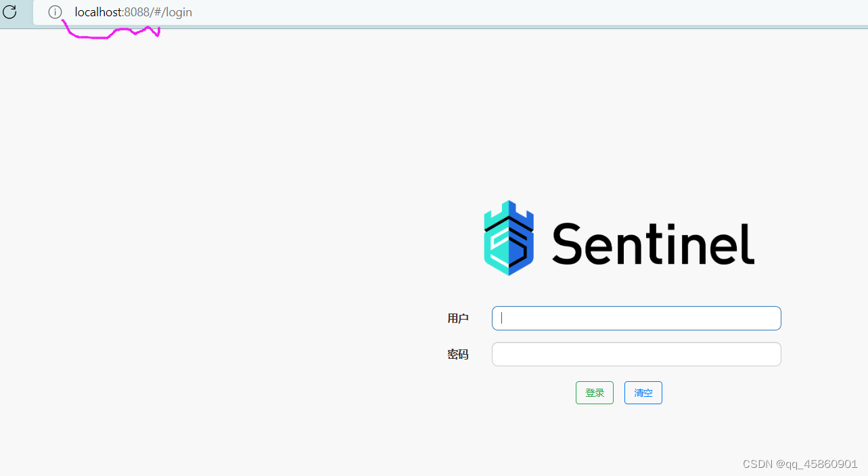Click the Sentinel wordmark text

point(653,244)
